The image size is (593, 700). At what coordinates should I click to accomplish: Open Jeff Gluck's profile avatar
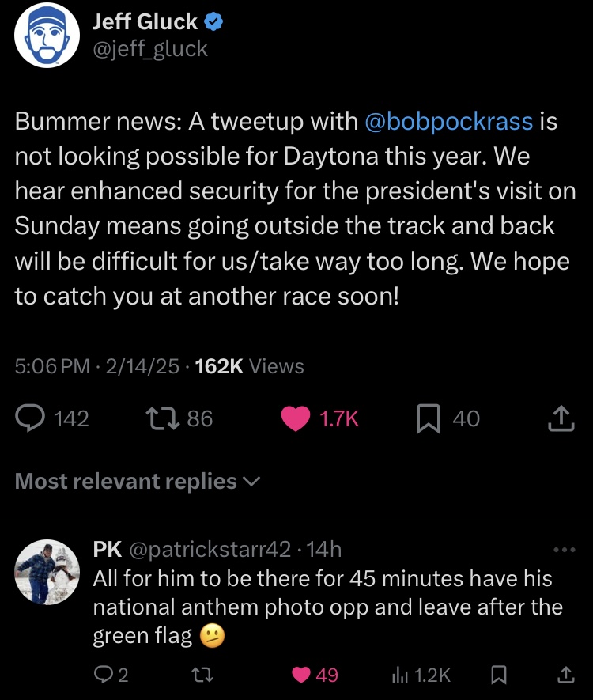(x=47, y=37)
